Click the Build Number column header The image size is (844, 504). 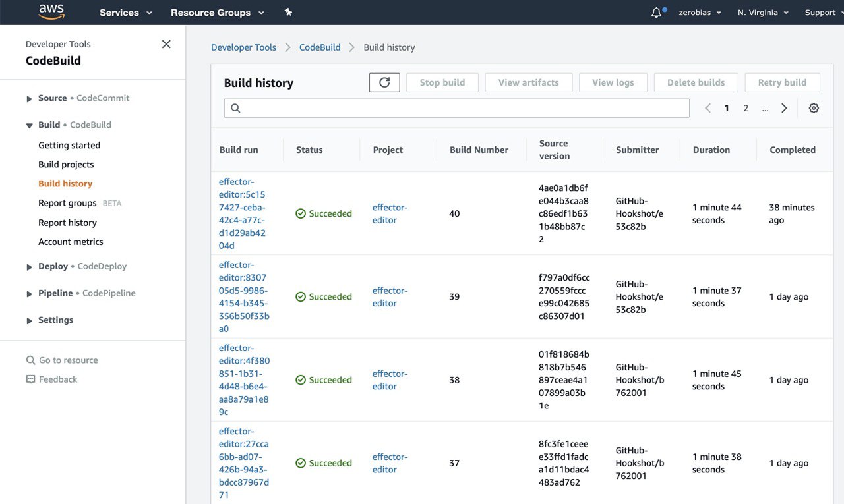(479, 150)
